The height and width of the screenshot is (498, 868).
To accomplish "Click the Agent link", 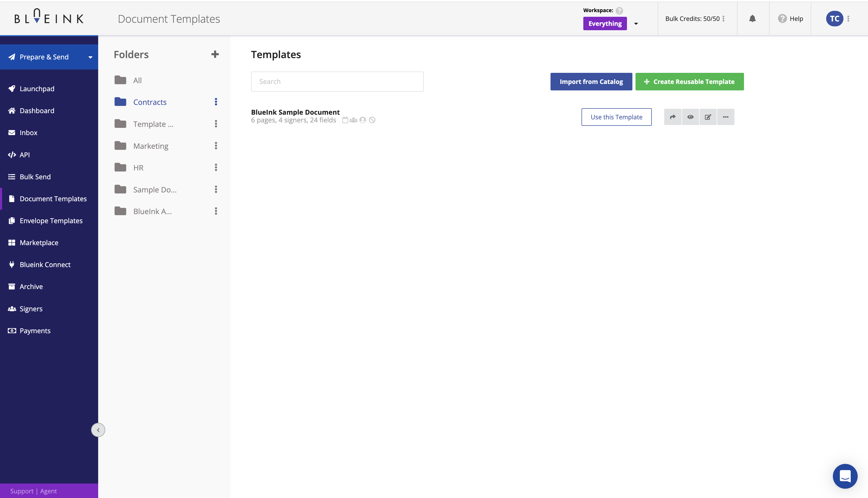I will pos(49,491).
